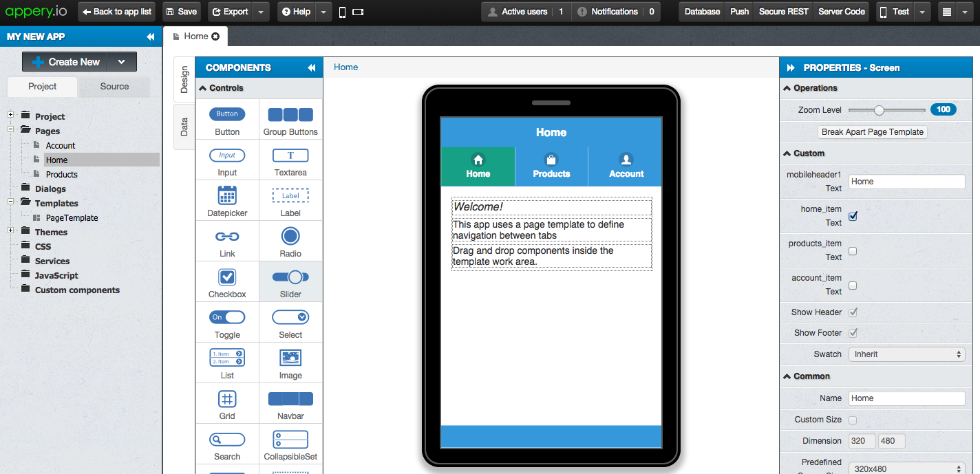The height and width of the screenshot is (474, 980).
Task: Uncheck the home_item Text checkbox
Action: [853, 216]
